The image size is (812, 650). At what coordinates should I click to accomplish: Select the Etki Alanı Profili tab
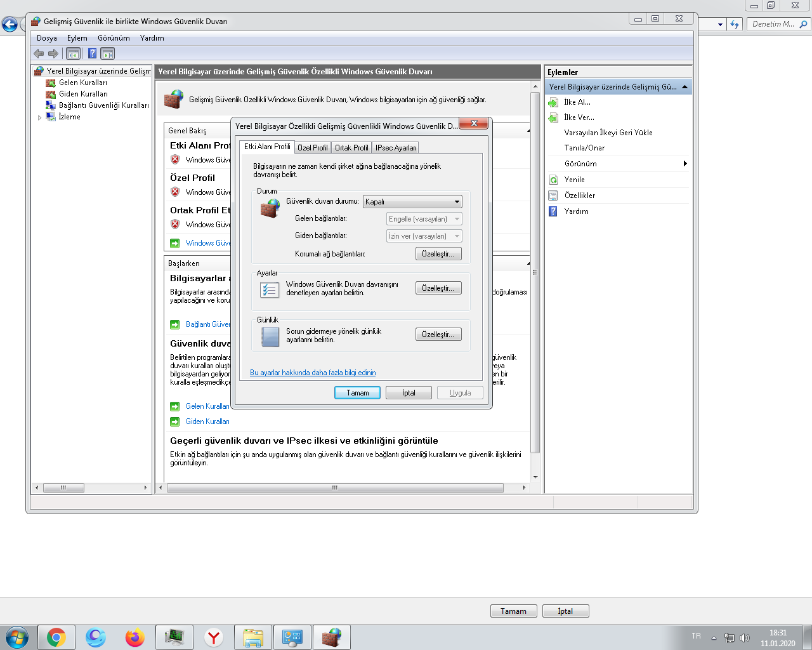point(267,147)
